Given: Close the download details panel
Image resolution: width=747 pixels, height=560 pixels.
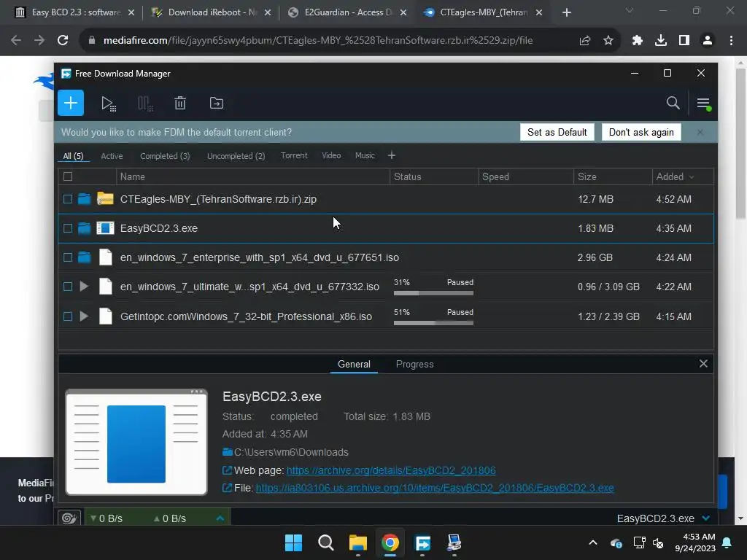Looking at the screenshot, I should pyautogui.click(x=703, y=364).
